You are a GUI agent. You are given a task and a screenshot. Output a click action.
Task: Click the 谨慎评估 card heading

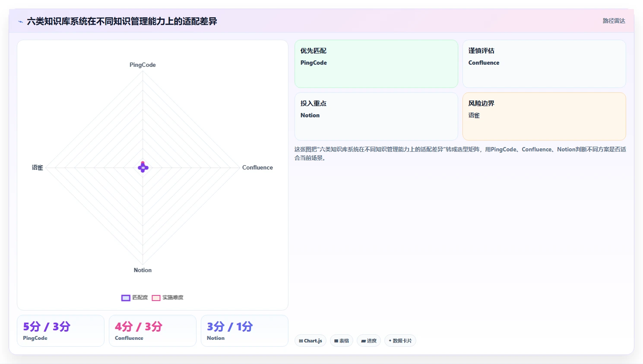click(481, 50)
